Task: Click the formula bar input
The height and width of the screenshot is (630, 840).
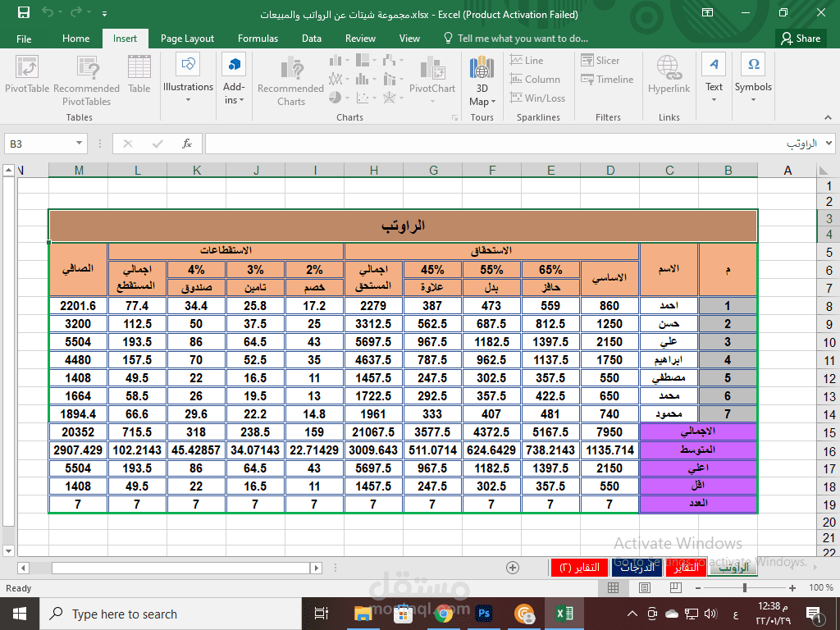Action: 514,144
